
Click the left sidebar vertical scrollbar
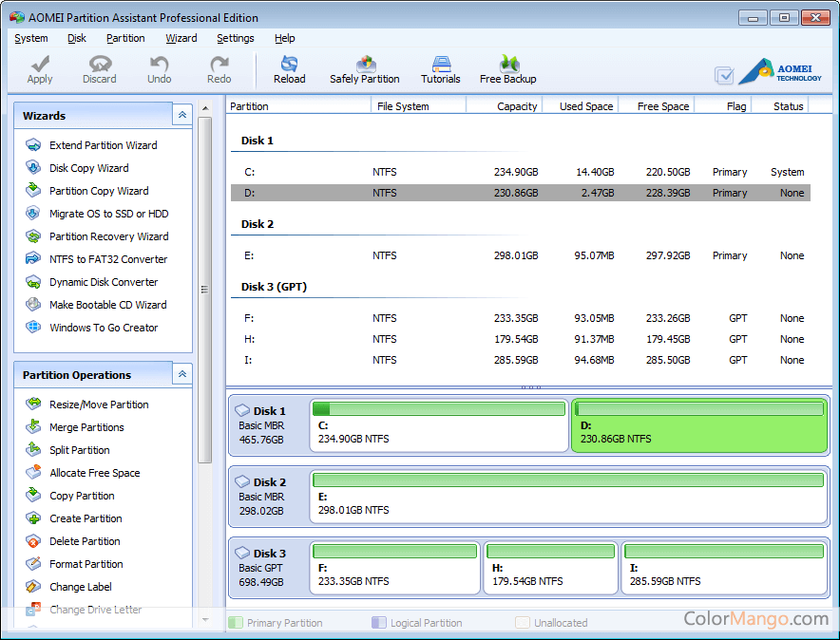click(x=204, y=290)
